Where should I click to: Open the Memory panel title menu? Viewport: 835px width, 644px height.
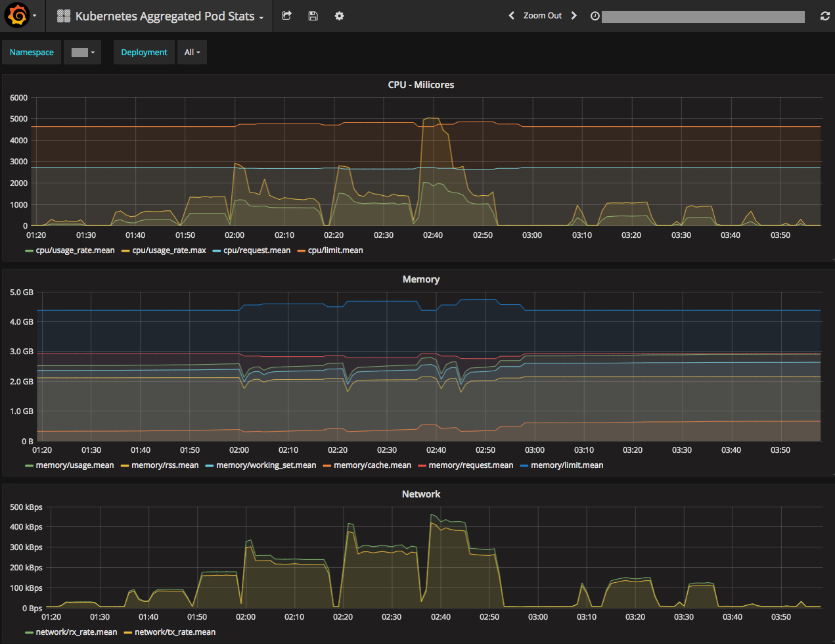click(420, 279)
